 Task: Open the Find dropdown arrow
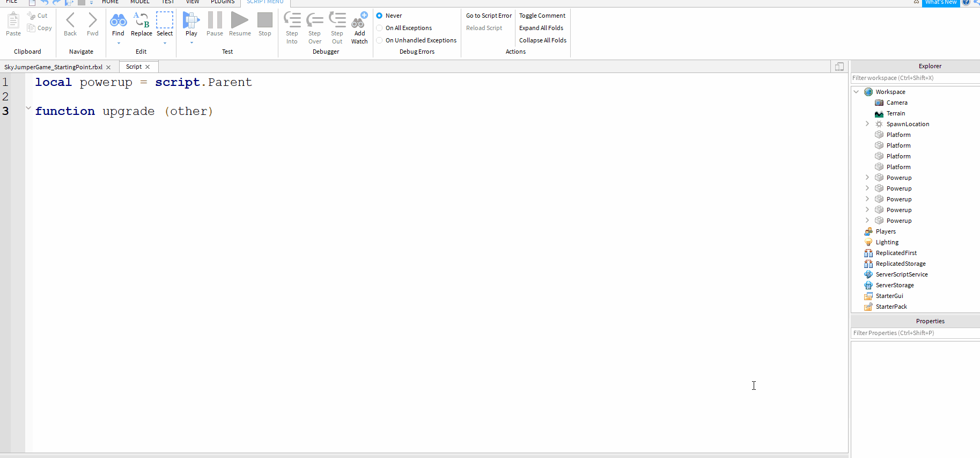tap(119, 43)
